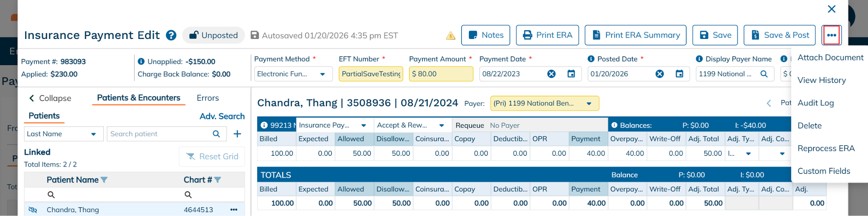This screenshot has width=868, height=216.
Task: Switch to the Errors tab
Action: (208, 98)
